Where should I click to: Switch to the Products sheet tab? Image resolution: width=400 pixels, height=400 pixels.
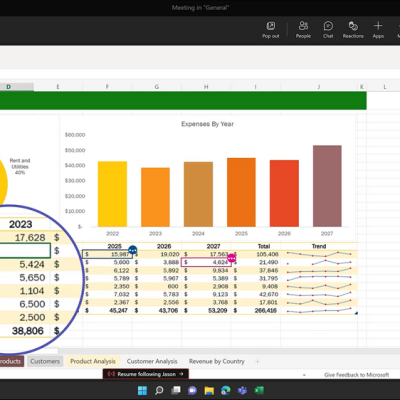(x=11, y=361)
